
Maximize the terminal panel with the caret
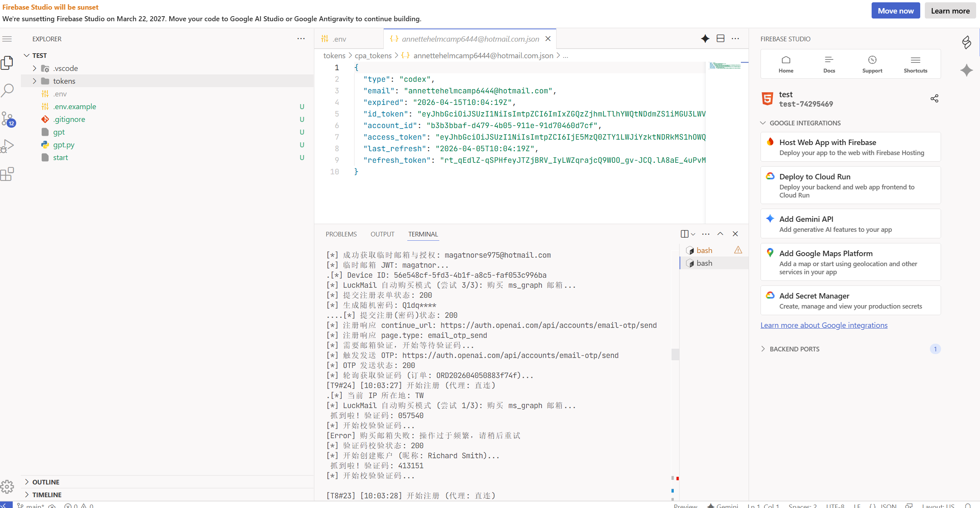pyautogui.click(x=720, y=234)
